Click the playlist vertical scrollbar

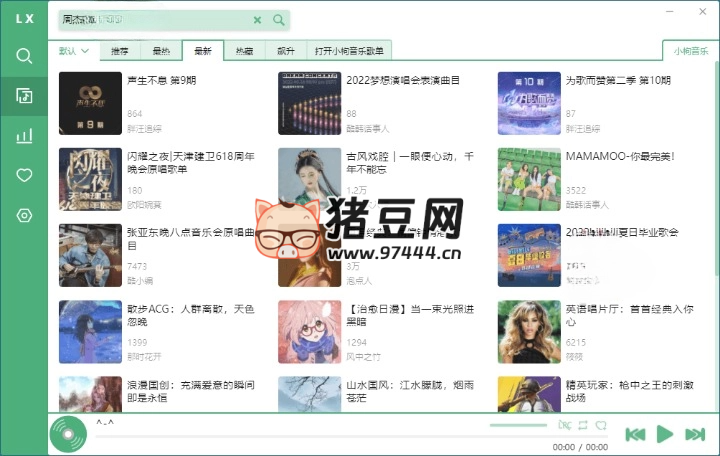click(717, 168)
